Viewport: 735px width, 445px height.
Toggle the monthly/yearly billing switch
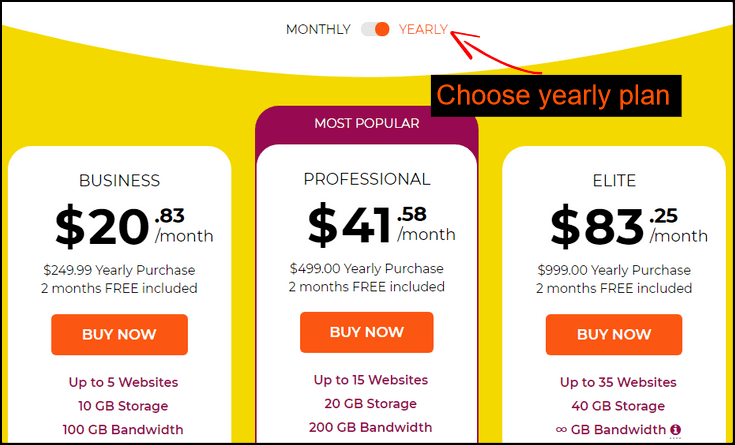[375, 29]
